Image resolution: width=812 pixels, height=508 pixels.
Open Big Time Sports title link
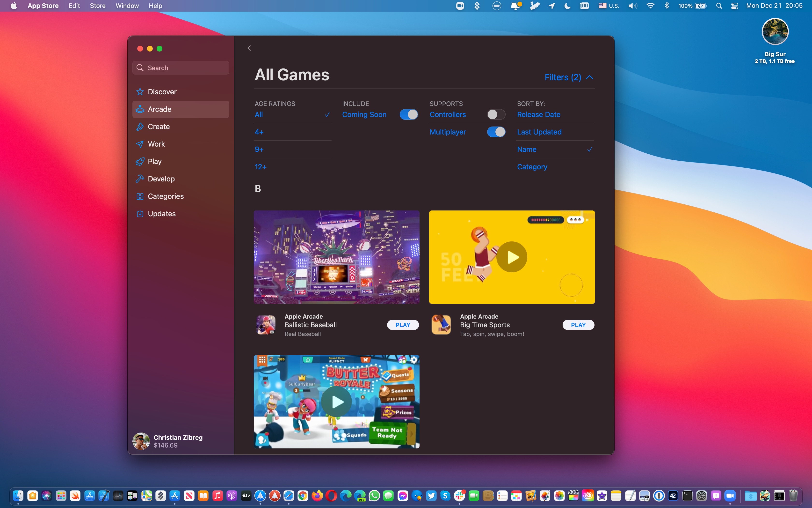pyautogui.click(x=485, y=325)
